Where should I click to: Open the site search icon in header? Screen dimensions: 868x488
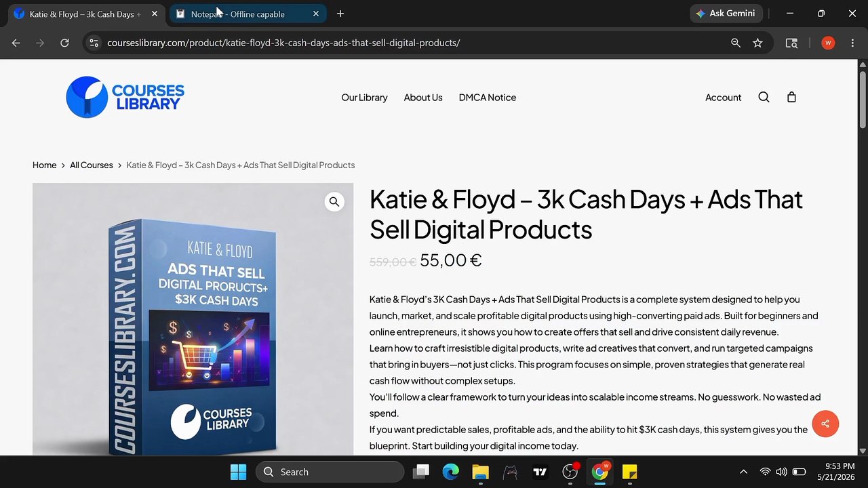click(764, 97)
